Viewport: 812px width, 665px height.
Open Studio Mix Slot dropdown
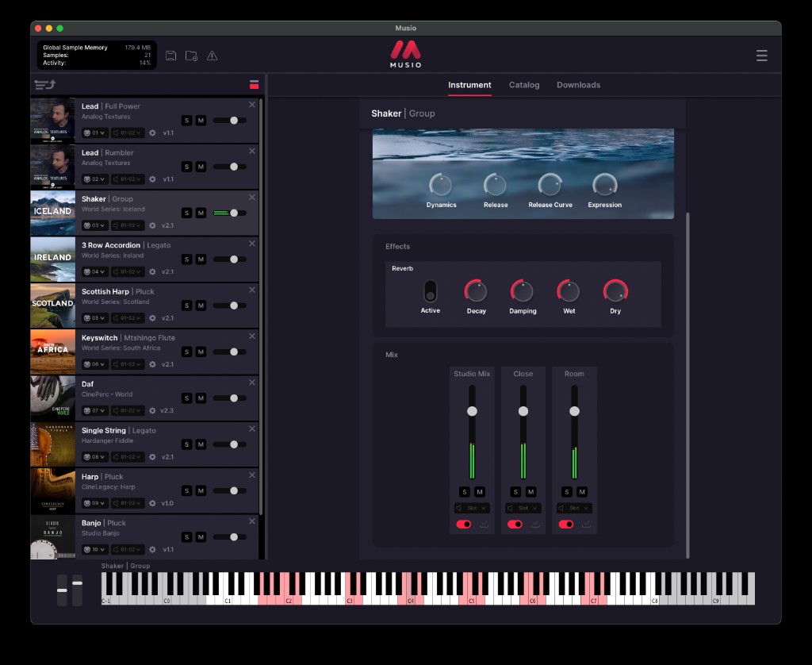[472, 508]
